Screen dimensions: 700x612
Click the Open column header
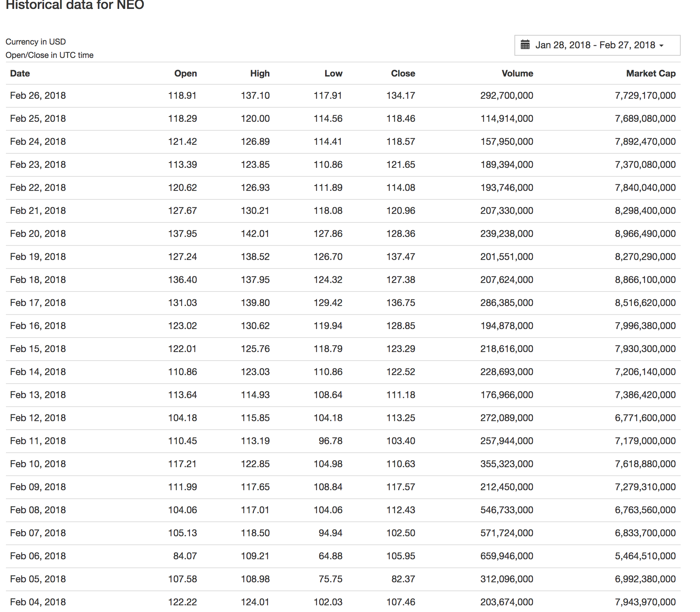tap(186, 74)
